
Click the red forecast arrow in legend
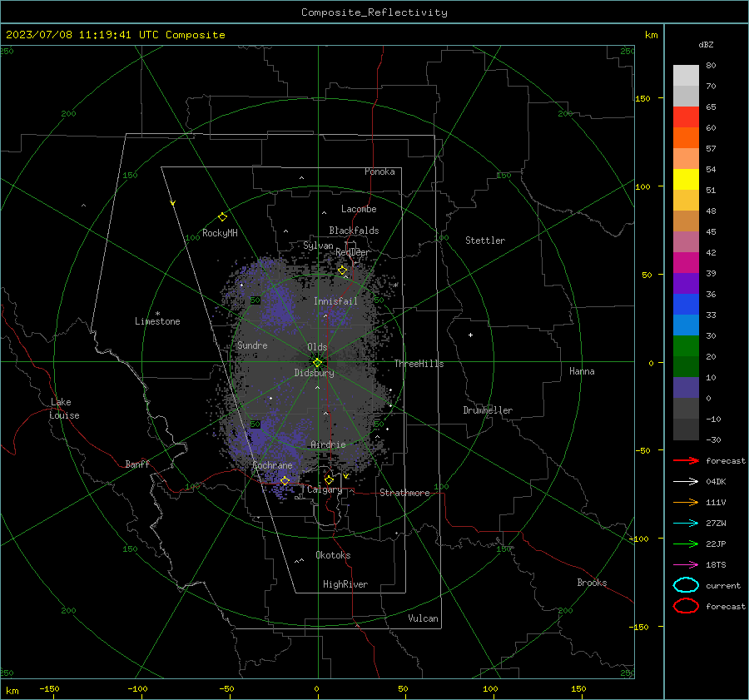click(686, 460)
